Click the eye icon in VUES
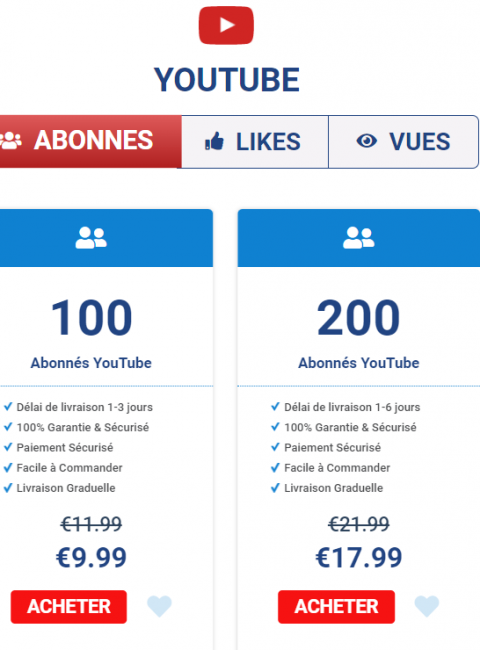480x650 pixels. tap(366, 141)
